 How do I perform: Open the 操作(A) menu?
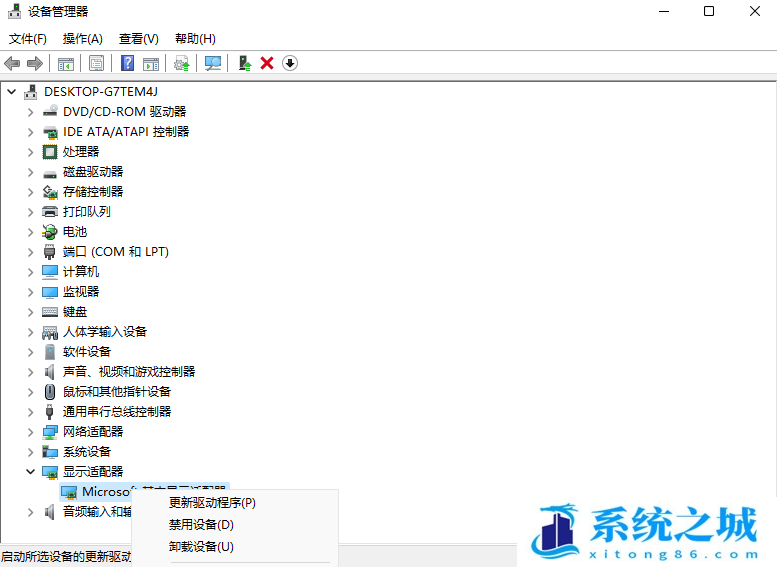pyautogui.click(x=83, y=39)
